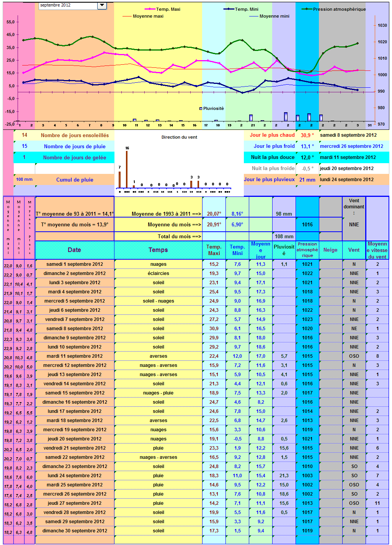Click the NE wind cell for samedi 8

354,329
